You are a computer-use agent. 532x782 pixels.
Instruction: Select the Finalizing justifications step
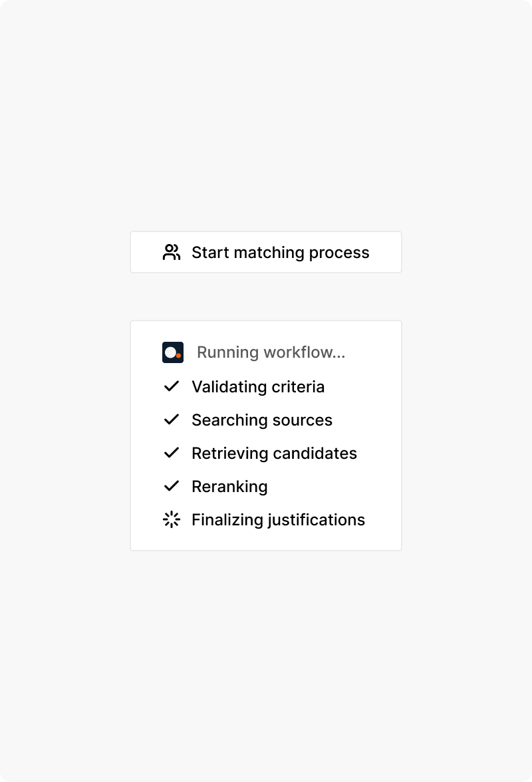[x=278, y=519]
